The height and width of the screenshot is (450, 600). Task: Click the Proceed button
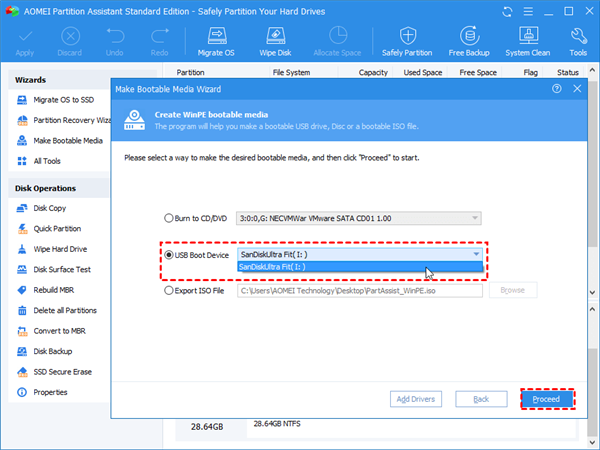tap(546, 399)
